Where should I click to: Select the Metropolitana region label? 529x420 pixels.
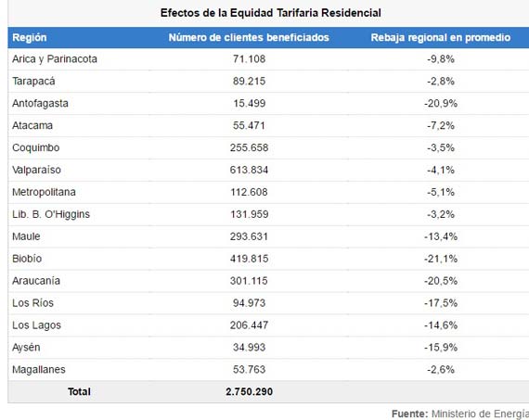point(44,192)
